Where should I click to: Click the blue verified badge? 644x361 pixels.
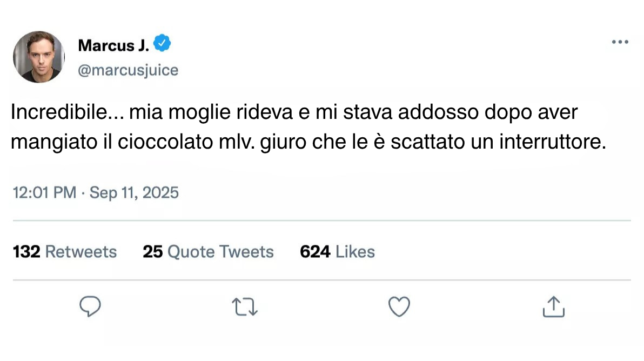pyautogui.click(x=163, y=44)
